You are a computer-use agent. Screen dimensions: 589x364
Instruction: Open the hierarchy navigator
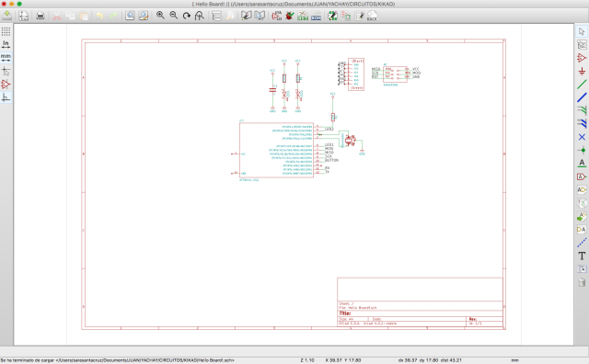217,16
